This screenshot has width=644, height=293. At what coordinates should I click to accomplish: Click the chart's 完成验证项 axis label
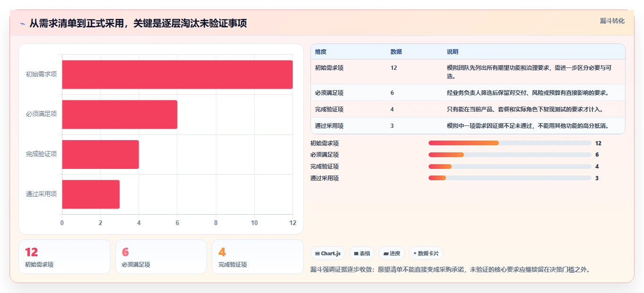41,154
